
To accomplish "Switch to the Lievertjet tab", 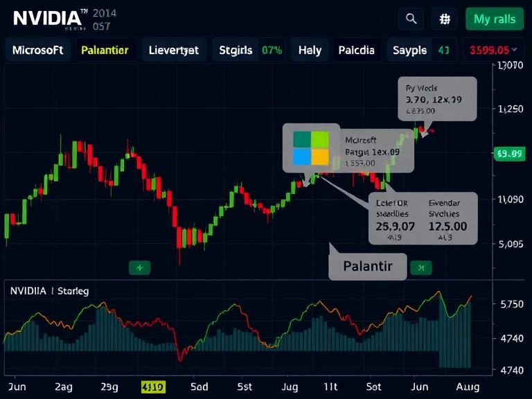I will (x=174, y=50).
